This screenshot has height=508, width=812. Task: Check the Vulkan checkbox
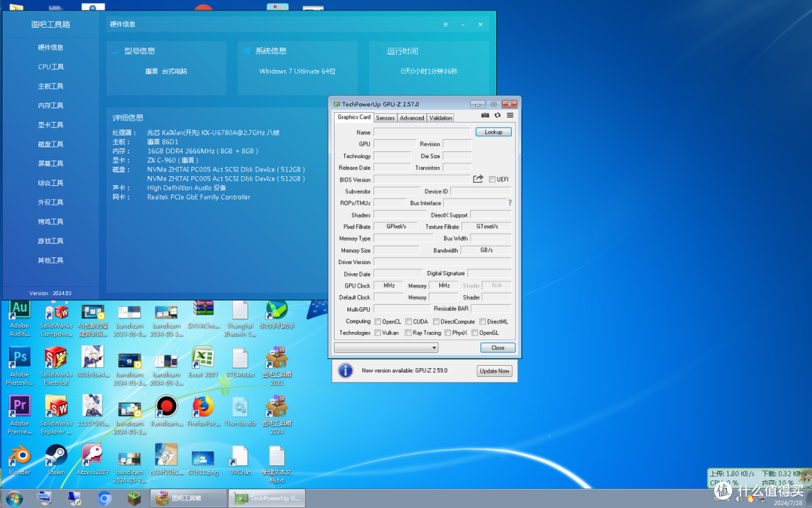pyautogui.click(x=377, y=333)
